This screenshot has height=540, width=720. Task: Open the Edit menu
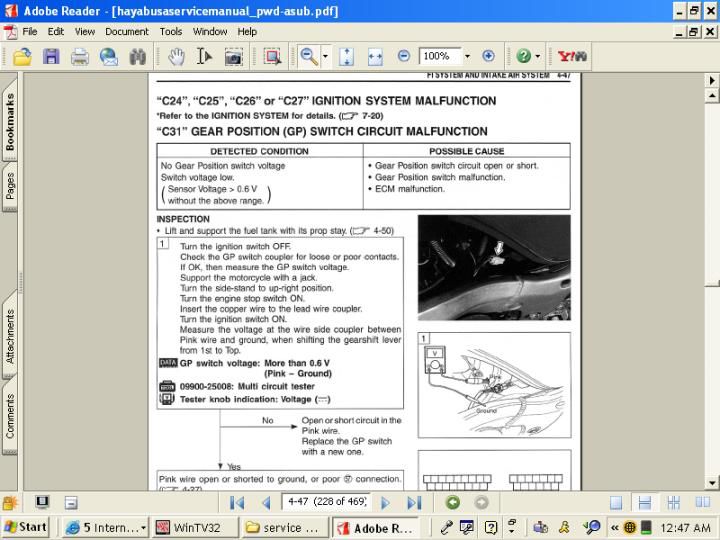point(56,32)
